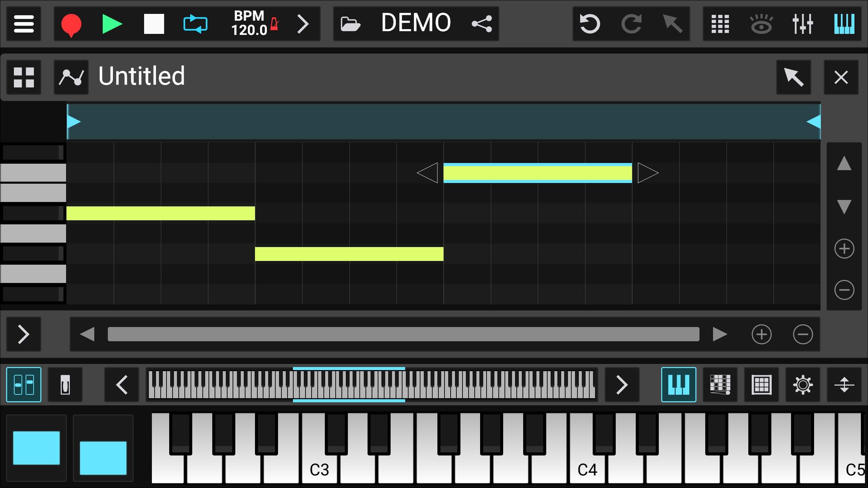Select the highlighted note with blue outline
Screen dimensions: 868x488
[538, 173]
